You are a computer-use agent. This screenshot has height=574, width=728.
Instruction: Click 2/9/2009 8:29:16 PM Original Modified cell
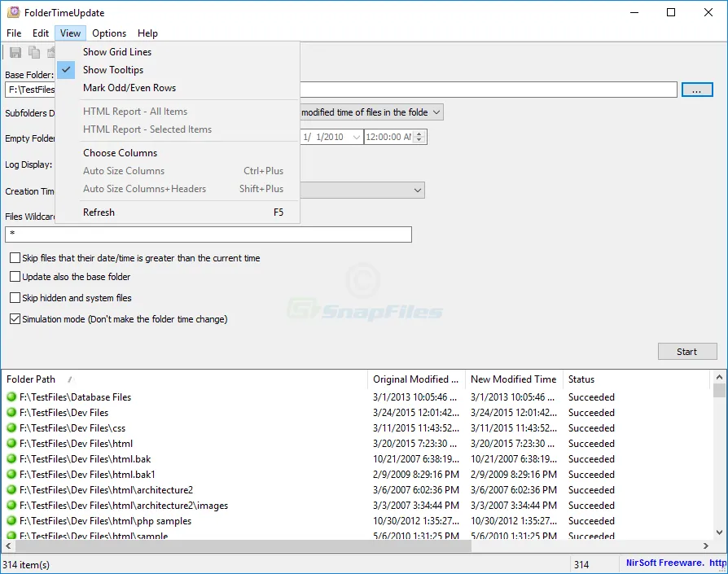416,474
